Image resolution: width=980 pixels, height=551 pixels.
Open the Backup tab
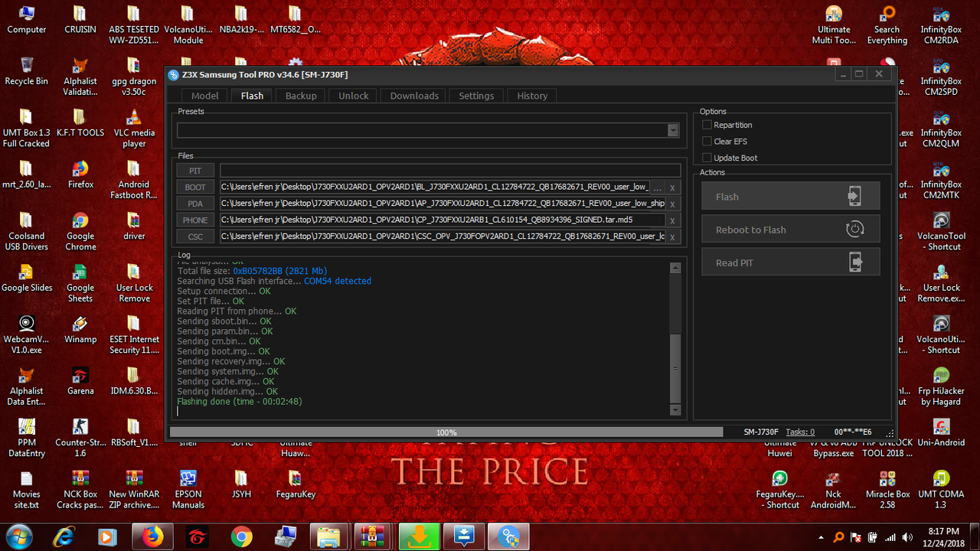(x=301, y=96)
